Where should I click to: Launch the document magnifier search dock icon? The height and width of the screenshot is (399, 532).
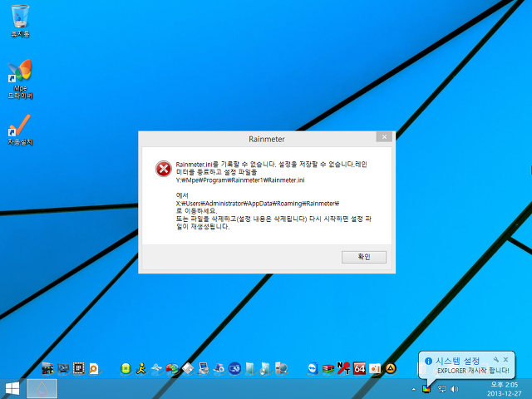pyautogui.click(x=94, y=368)
